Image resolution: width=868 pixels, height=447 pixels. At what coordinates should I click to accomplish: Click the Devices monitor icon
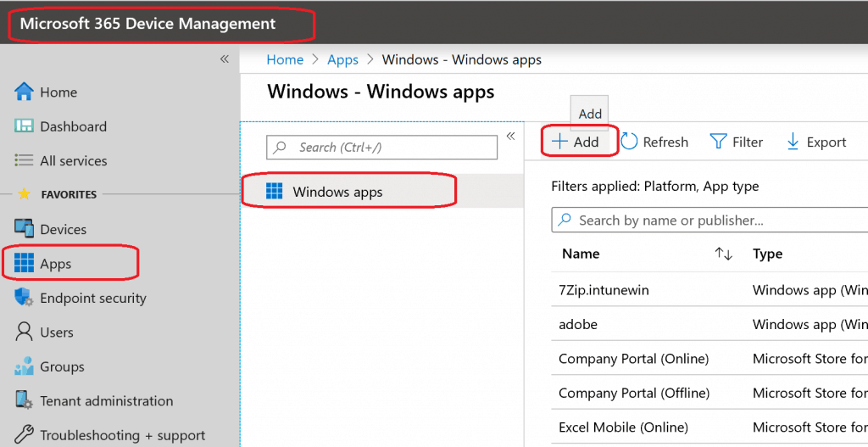(x=24, y=229)
